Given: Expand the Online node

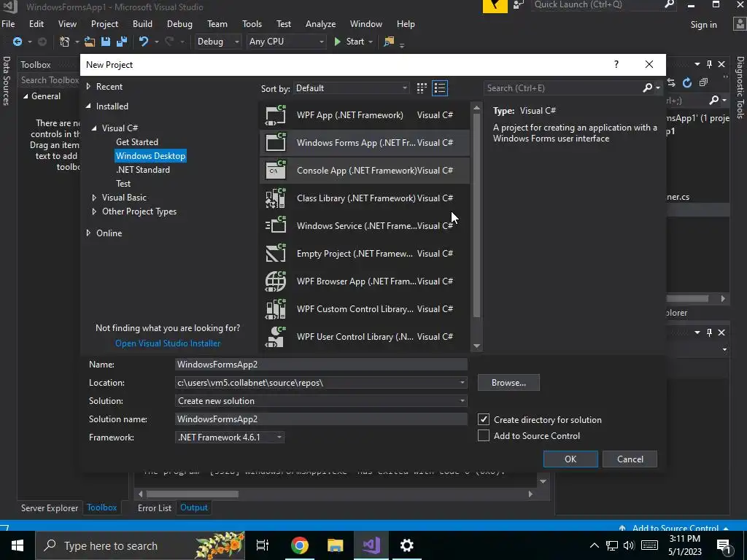Looking at the screenshot, I should pyautogui.click(x=88, y=233).
